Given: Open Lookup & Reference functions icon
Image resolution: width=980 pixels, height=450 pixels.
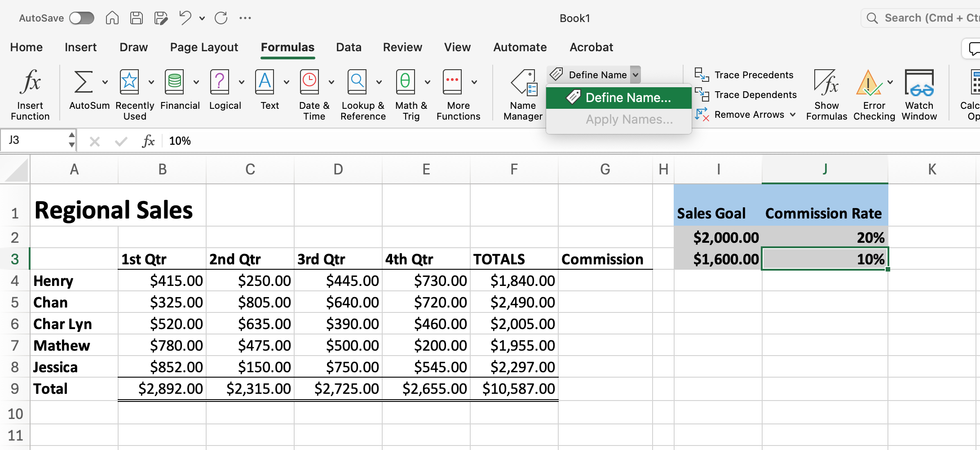Looking at the screenshot, I should 357,82.
